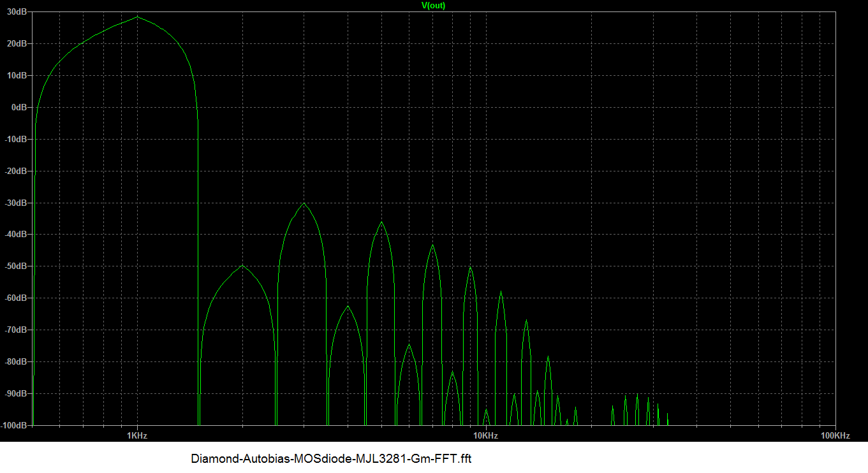This screenshot has width=868, height=473.
Task: Click the 100KHz frequency axis label
Action: click(x=835, y=436)
